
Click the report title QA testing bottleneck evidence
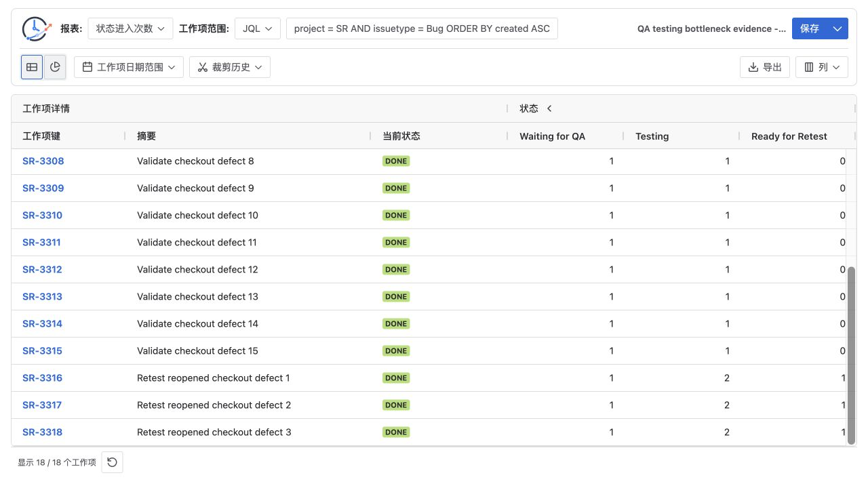coord(711,28)
